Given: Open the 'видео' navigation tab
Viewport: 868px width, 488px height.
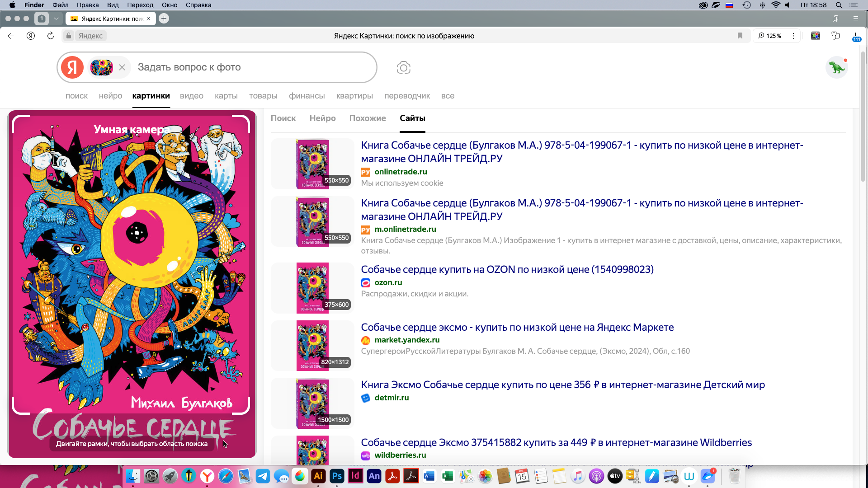Looking at the screenshot, I should [x=192, y=96].
